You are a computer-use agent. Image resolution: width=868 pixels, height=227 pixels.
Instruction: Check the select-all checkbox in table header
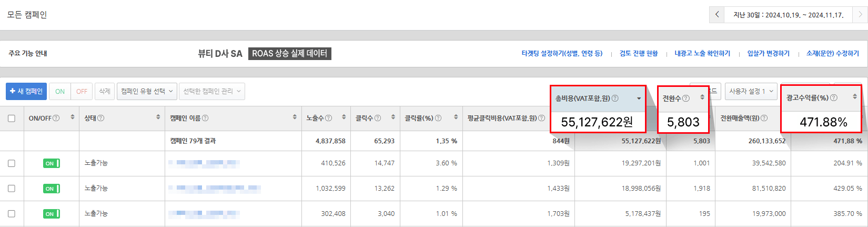pyautogui.click(x=12, y=119)
